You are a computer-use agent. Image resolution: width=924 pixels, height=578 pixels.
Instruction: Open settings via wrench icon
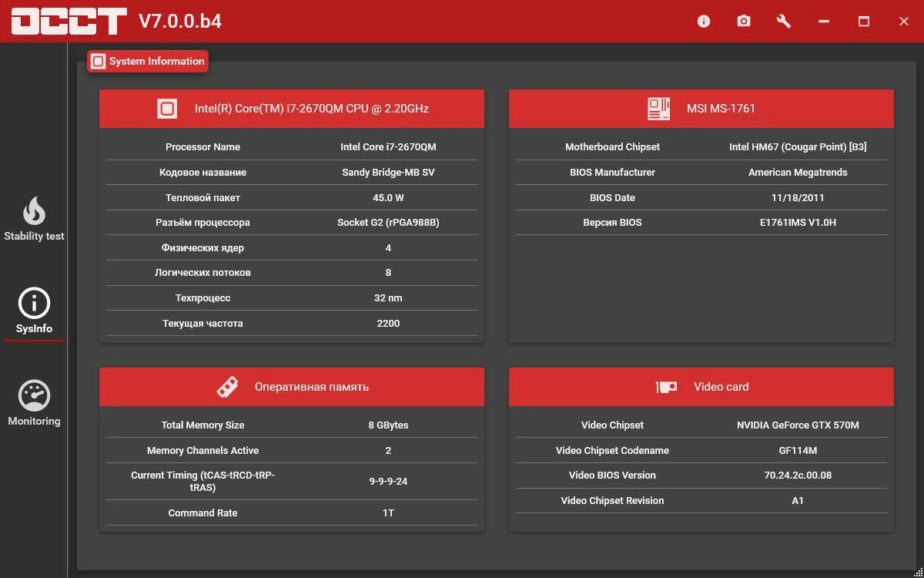pyautogui.click(x=784, y=21)
